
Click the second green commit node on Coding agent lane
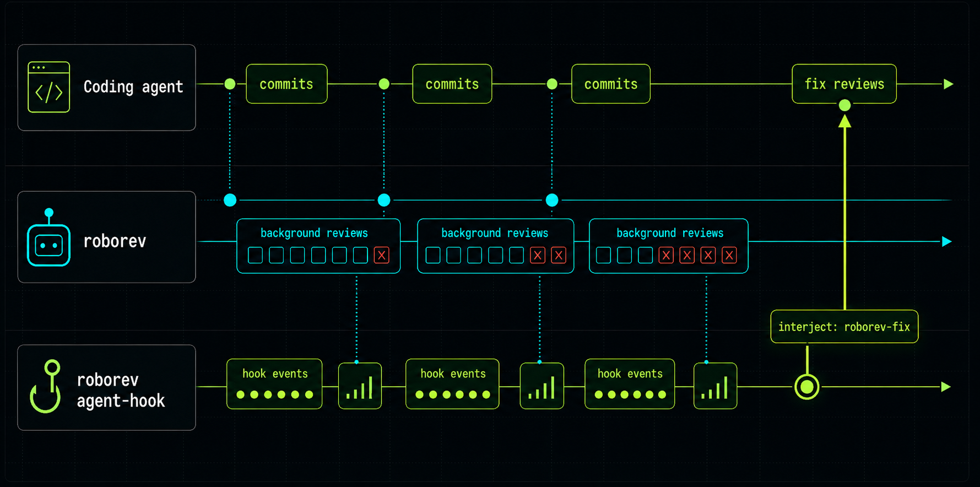tap(384, 84)
